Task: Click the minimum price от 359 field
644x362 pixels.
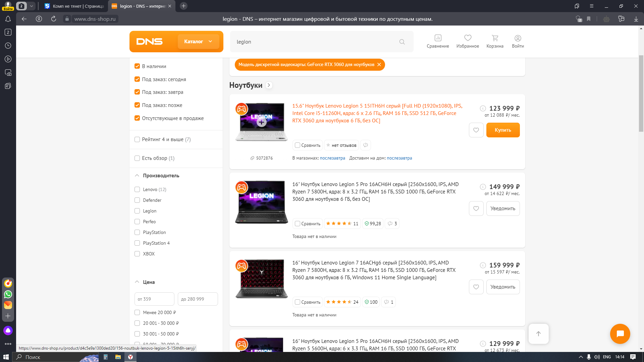Action: (154, 299)
